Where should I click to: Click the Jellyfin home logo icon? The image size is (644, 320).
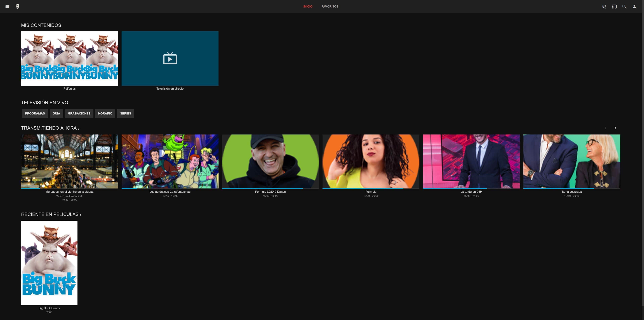pos(17,7)
